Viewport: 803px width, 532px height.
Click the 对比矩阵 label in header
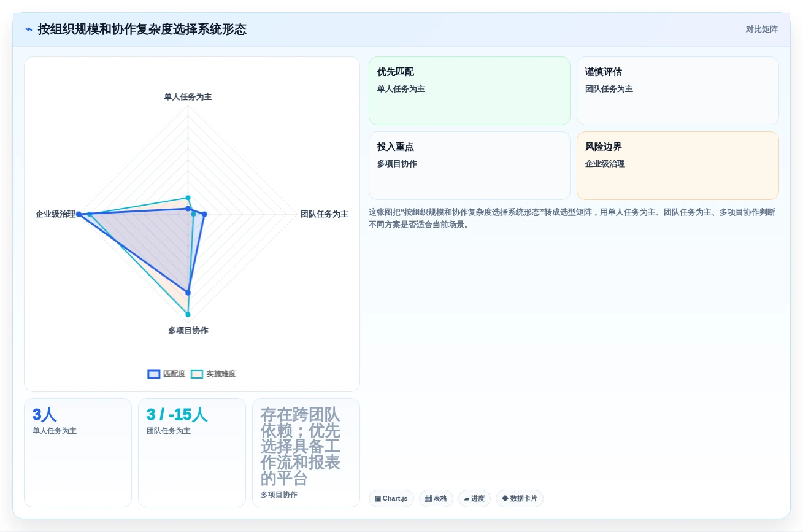[761, 29]
